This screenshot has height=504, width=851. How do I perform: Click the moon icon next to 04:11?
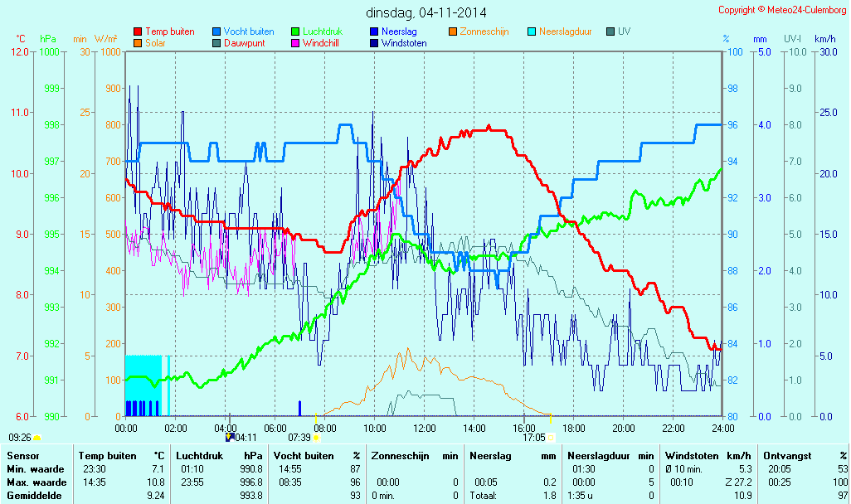pyautogui.click(x=230, y=437)
